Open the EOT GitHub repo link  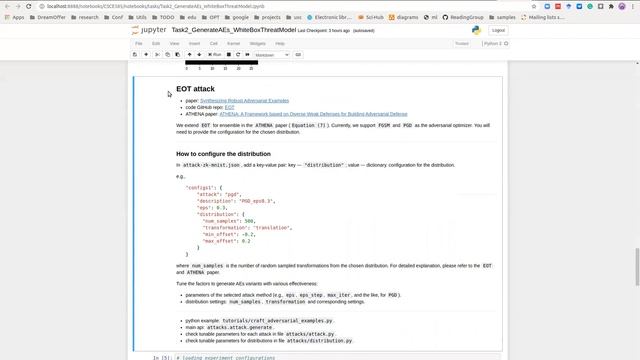point(229,107)
